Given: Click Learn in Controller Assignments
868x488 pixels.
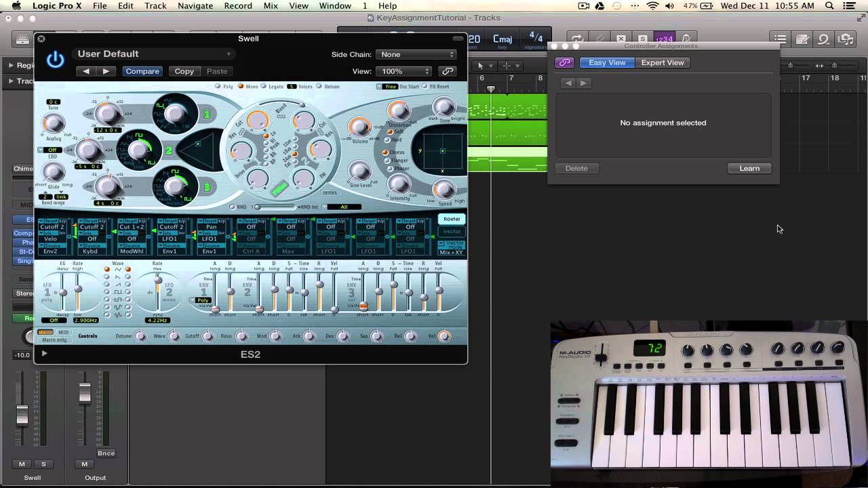Looking at the screenshot, I should (749, 168).
